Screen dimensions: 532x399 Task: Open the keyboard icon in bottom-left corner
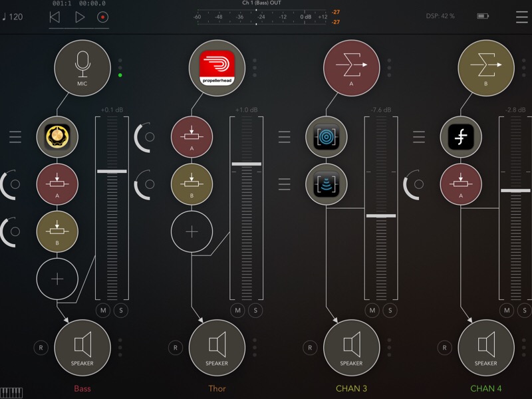pos(11,392)
